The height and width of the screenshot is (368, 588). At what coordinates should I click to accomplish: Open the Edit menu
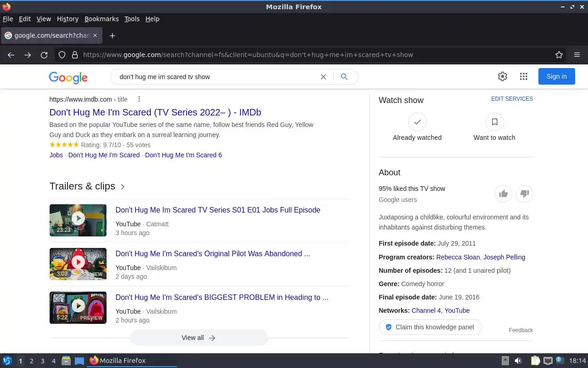click(25, 19)
